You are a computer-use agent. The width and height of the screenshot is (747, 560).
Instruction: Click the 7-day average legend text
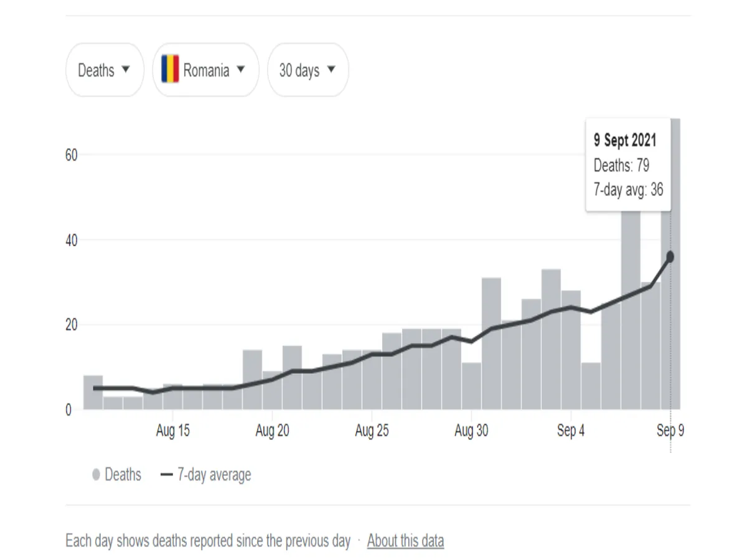click(x=214, y=475)
